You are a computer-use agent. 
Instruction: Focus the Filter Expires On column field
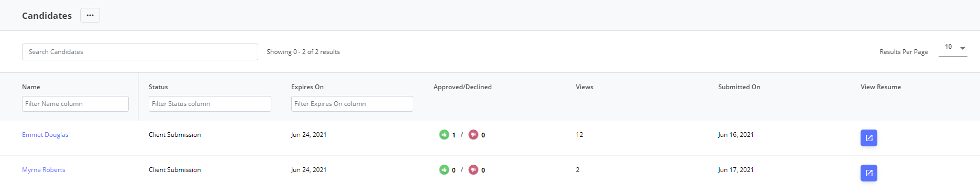[x=352, y=104]
